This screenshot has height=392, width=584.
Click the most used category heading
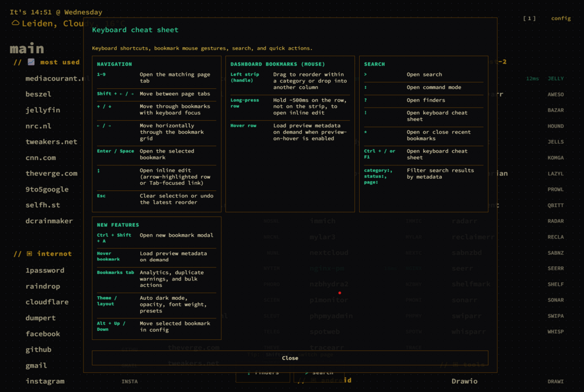[x=60, y=62]
